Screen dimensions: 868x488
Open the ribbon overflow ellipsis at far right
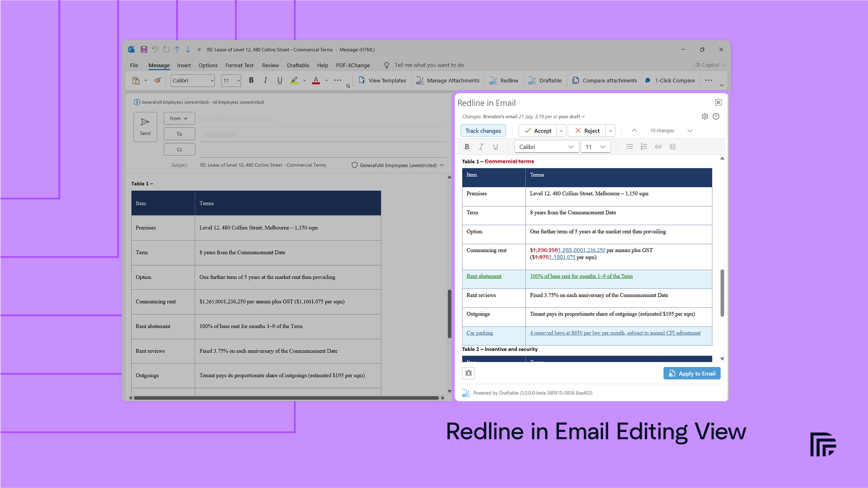(709, 80)
